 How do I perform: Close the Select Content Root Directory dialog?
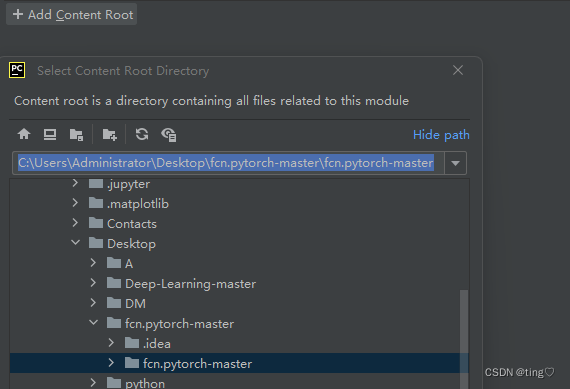click(x=458, y=70)
